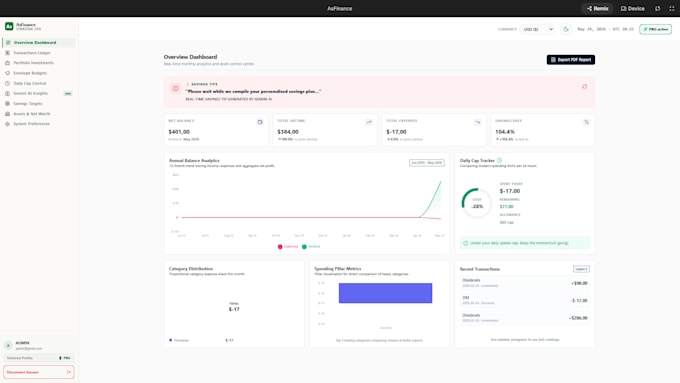Click the Remix button in top bar

(597, 8)
